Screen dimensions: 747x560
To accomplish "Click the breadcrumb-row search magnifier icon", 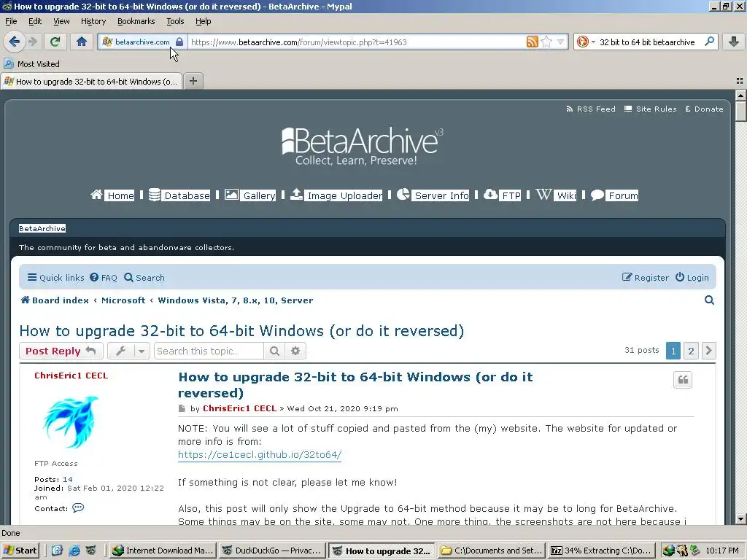I will tap(709, 300).
